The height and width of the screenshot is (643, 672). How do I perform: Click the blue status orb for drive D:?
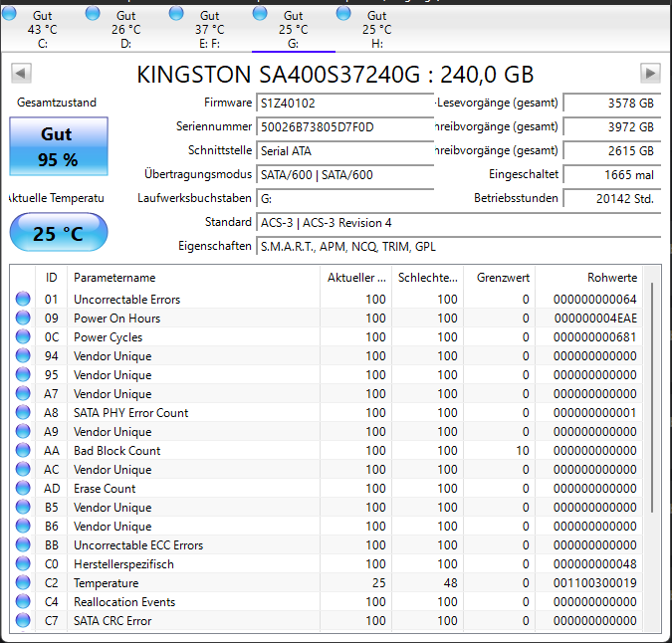(x=93, y=13)
